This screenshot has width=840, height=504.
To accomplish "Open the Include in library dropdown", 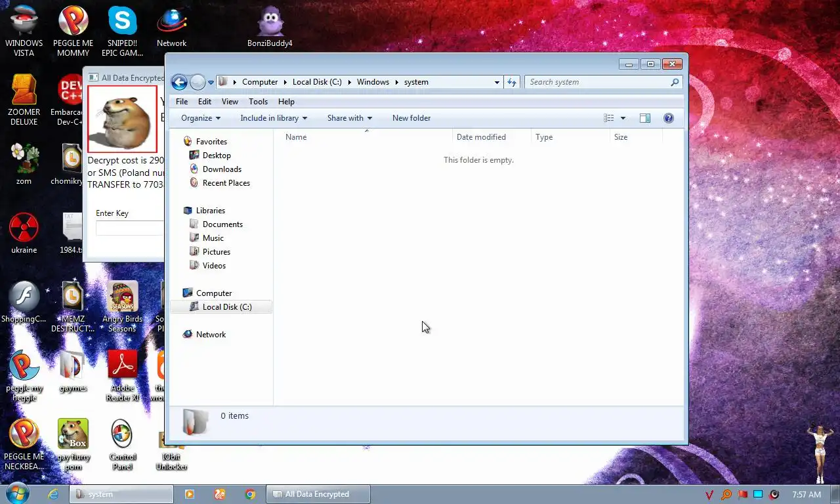I will [274, 118].
